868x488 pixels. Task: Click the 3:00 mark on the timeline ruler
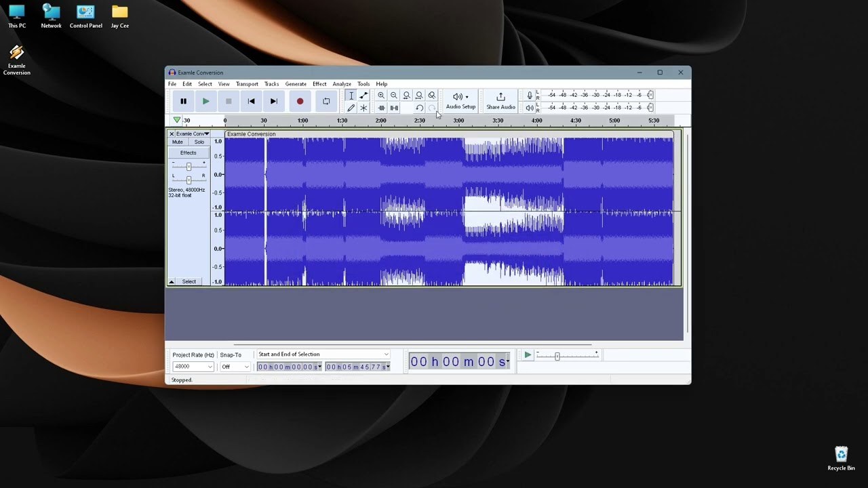click(x=459, y=121)
